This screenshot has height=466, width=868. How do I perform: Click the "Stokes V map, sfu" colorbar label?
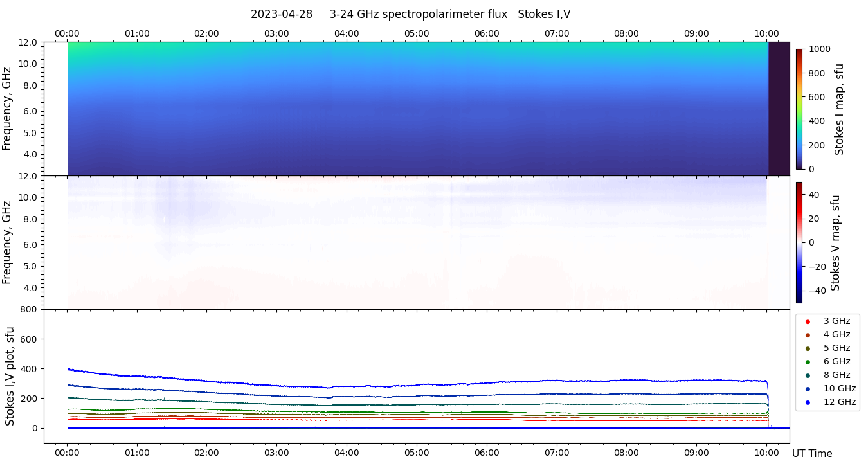836,243
